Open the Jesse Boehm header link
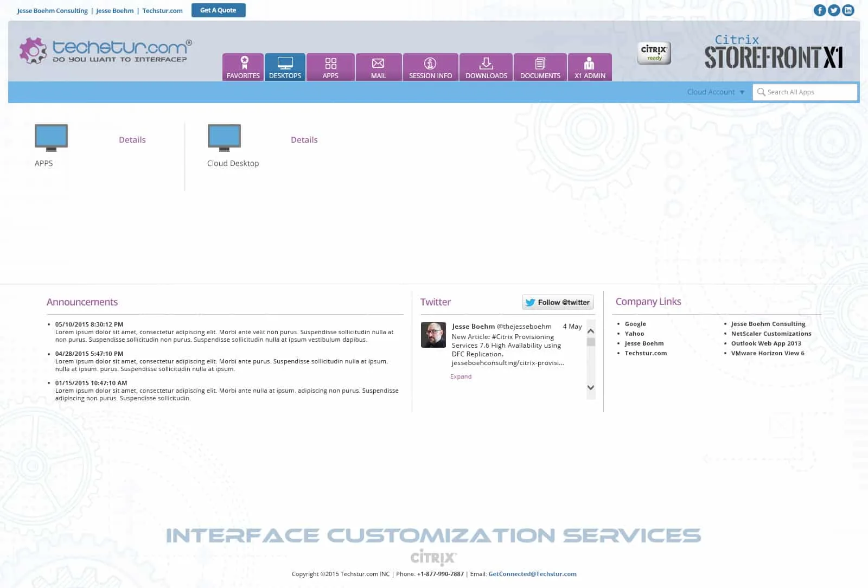This screenshot has width=868, height=588. 115,11
